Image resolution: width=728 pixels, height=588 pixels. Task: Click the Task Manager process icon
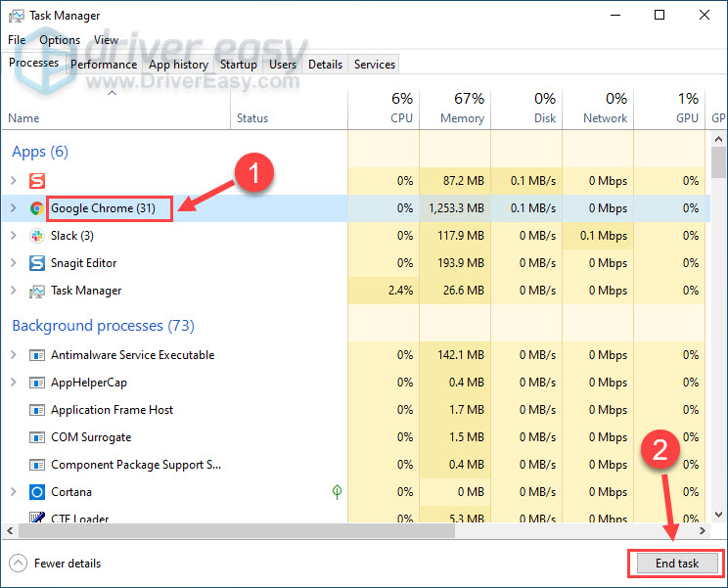click(36, 291)
